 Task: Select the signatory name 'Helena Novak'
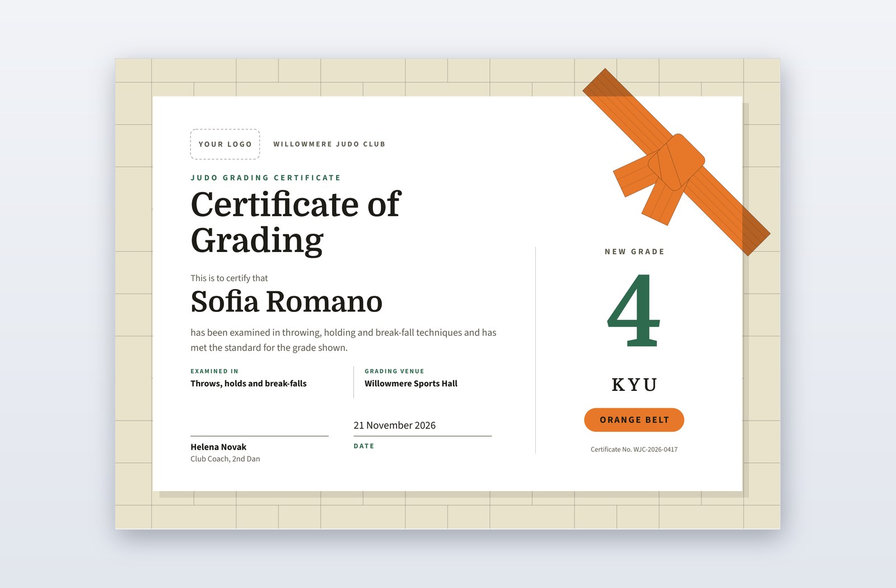(218, 447)
